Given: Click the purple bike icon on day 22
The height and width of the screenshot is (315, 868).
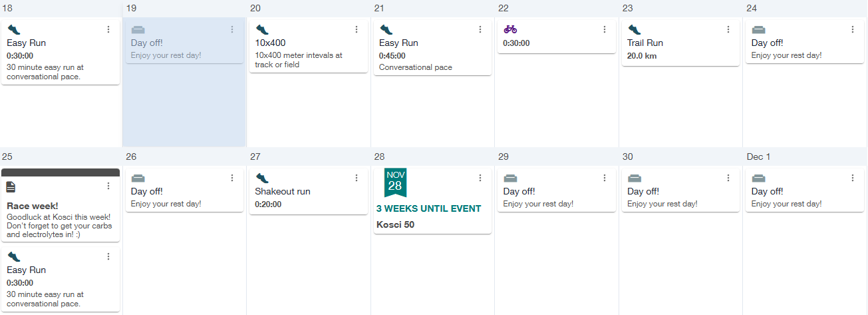Looking at the screenshot, I should (510, 29).
